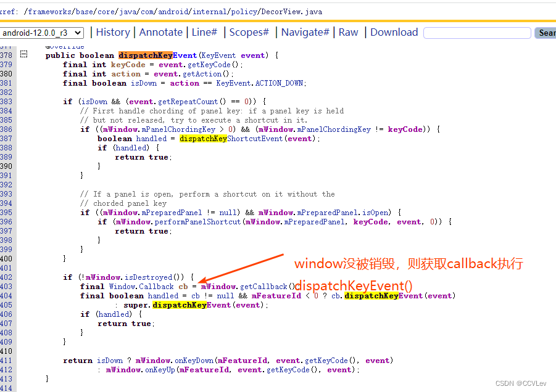Click the KeyEvent type link
Screen dimensions: 556x392
click(219, 55)
